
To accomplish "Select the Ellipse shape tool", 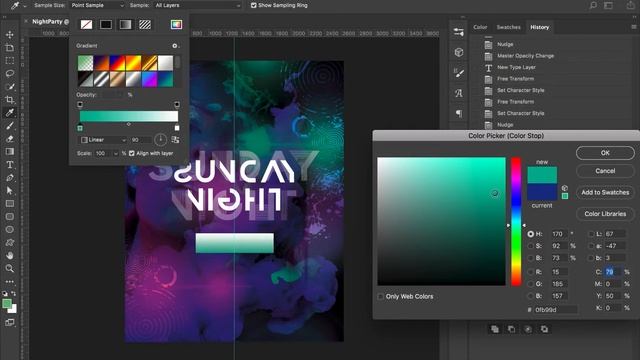I will (x=10, y=229).
